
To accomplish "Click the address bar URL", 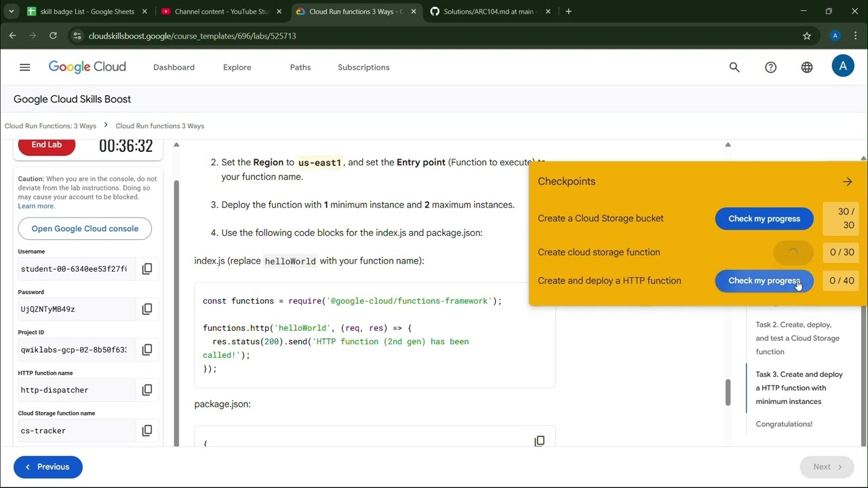I will (x=193, y=36).
